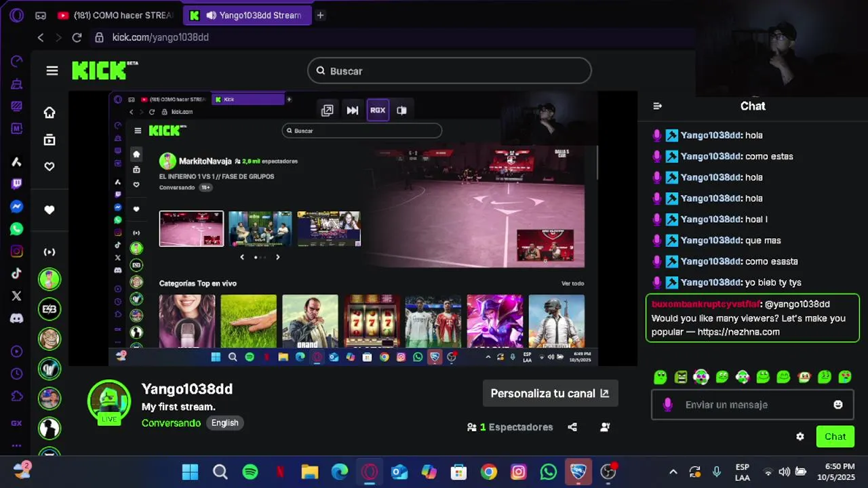The height and width of the screenshot is (488, 868).
Task: Click the solid white heart icon in Kick sidebar
Action: coord(50,210)
